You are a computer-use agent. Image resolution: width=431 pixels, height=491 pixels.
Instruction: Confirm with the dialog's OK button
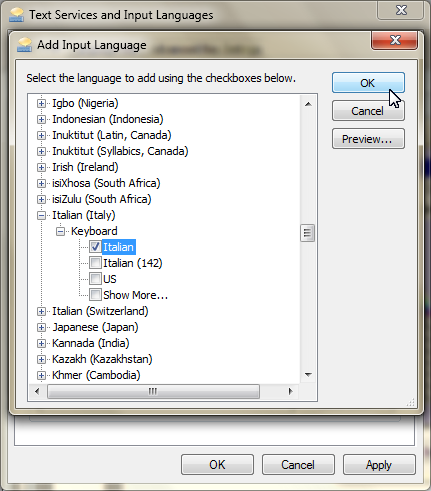(x=368, y=83)
